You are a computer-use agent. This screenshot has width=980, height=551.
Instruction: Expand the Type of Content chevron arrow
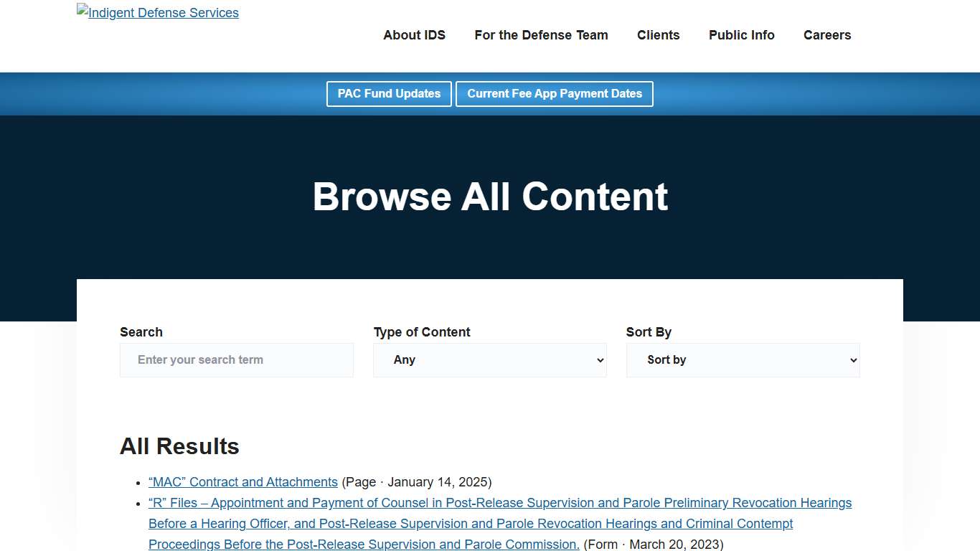(x=599, y=359)
